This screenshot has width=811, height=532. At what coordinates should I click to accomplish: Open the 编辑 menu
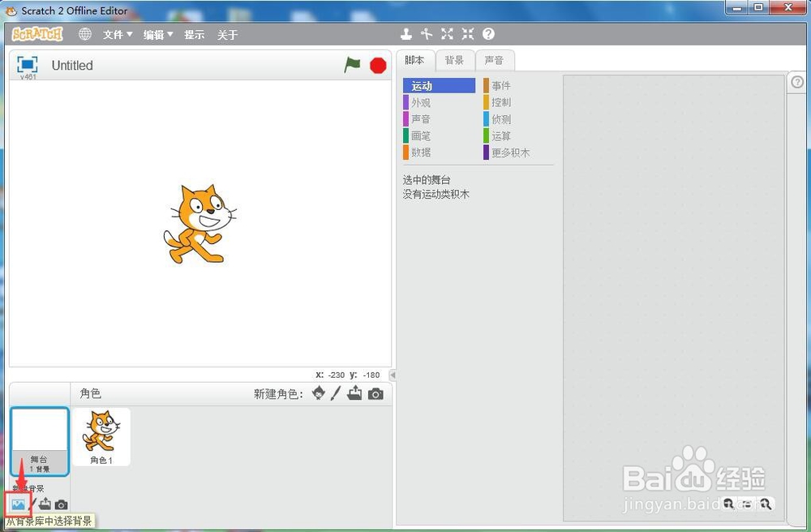tap(157, 34)
